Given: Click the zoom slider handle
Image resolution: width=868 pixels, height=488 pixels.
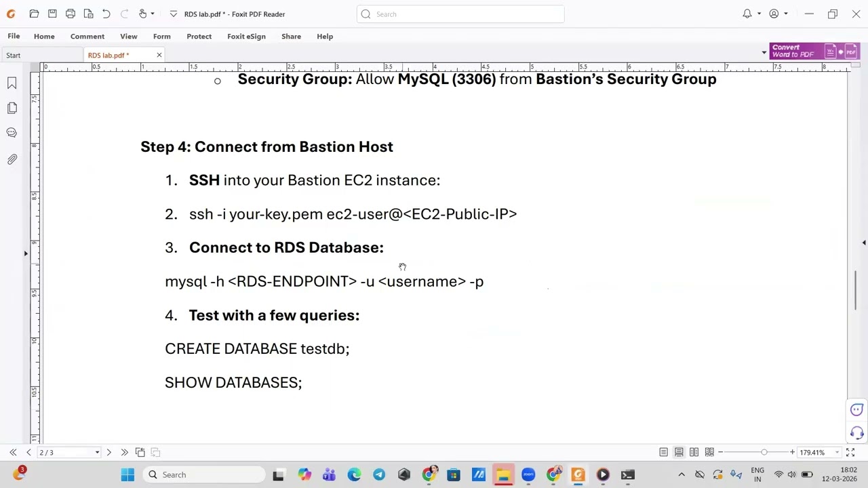Looking at the screenshot, I should click(764, 452).
